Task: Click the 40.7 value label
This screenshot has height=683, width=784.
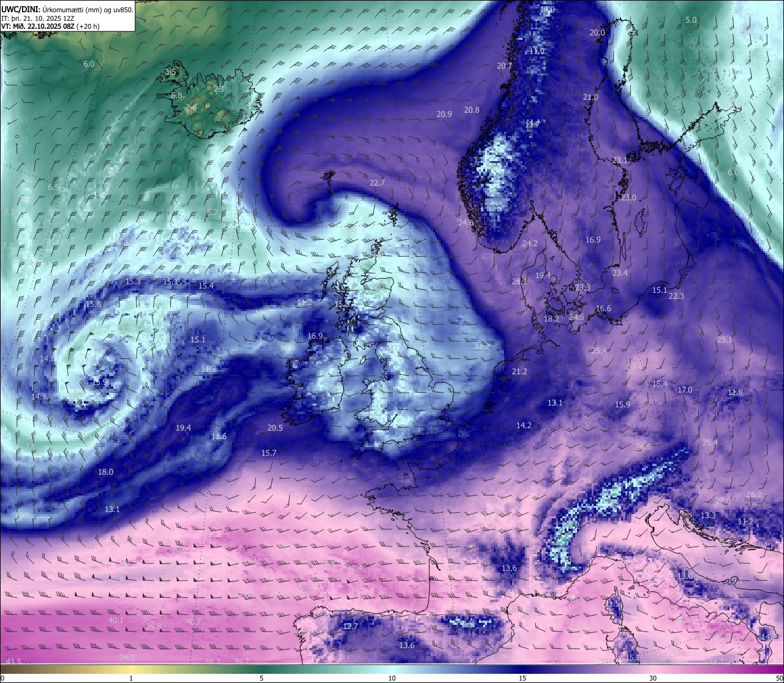Action: pos(193,622)
